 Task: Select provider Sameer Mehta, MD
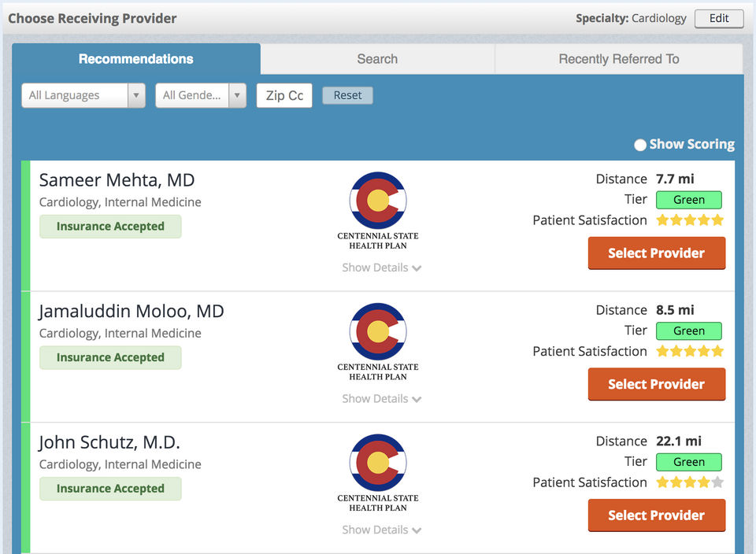point(656,253)
